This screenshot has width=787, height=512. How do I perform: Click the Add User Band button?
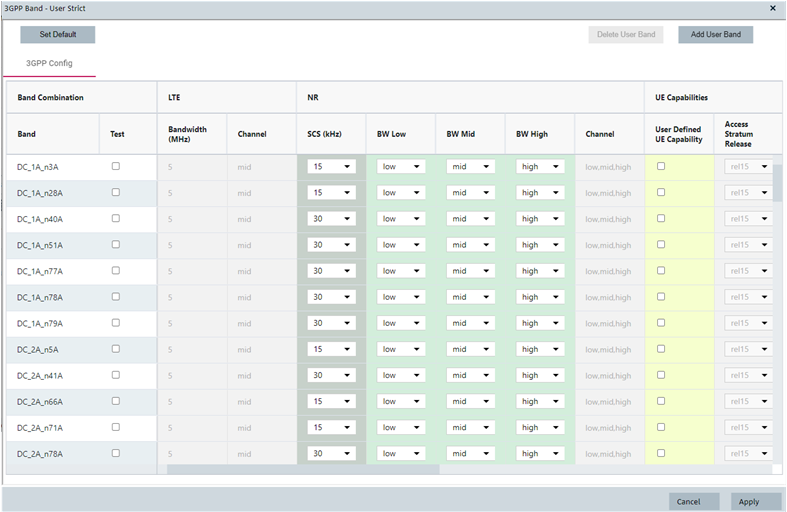click(715, 35)
